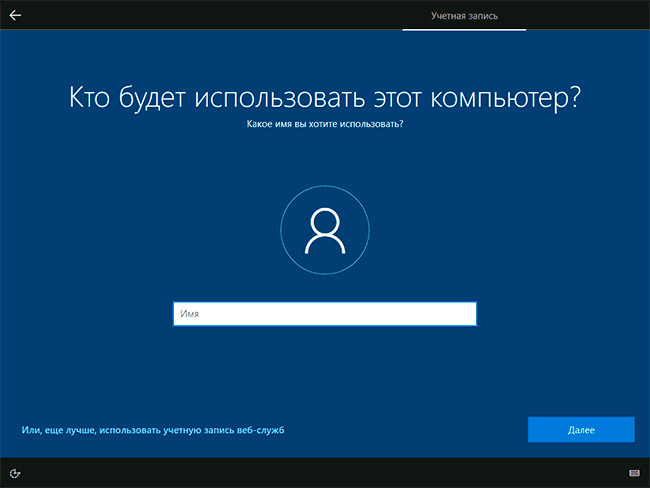Select the Учетная запись tab
This screenshot has width=650, height=488.
pos(464,16)
